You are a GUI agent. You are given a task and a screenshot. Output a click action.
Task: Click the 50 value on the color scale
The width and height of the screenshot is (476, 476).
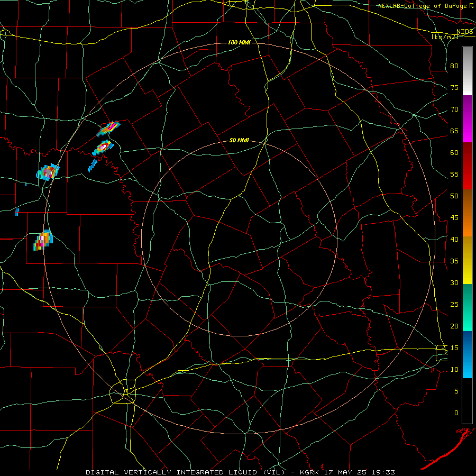click(454, 196)
